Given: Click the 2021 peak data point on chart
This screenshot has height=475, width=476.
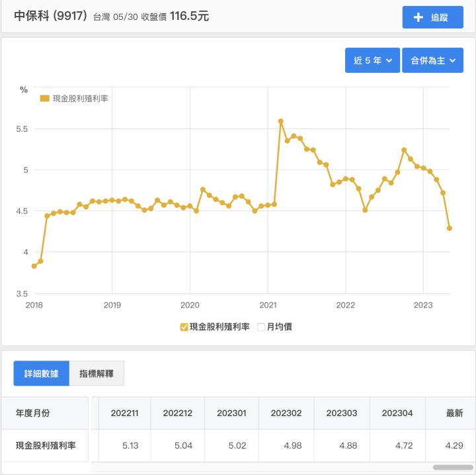Looking at the screenshot, I should click(x=281, y=121).
